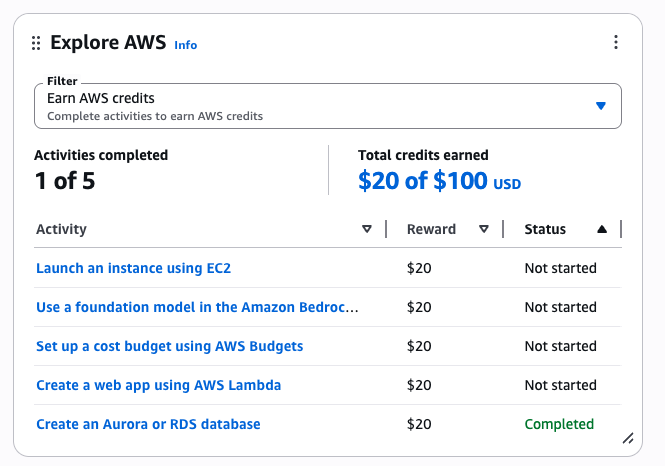The width and height of the screenshot is (665, 466).
Task: Click the Completed status of the database activity
Action: (x=559, y=424)
